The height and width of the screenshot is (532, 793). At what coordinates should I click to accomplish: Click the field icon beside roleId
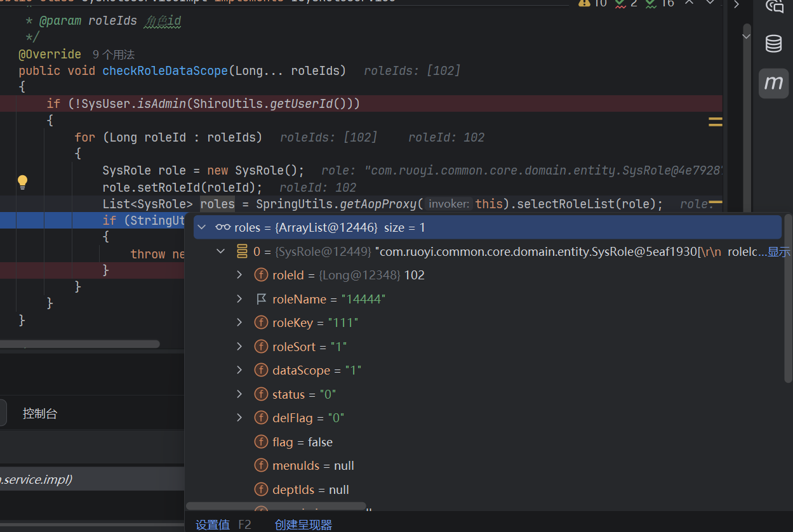(x=261, y=275)
